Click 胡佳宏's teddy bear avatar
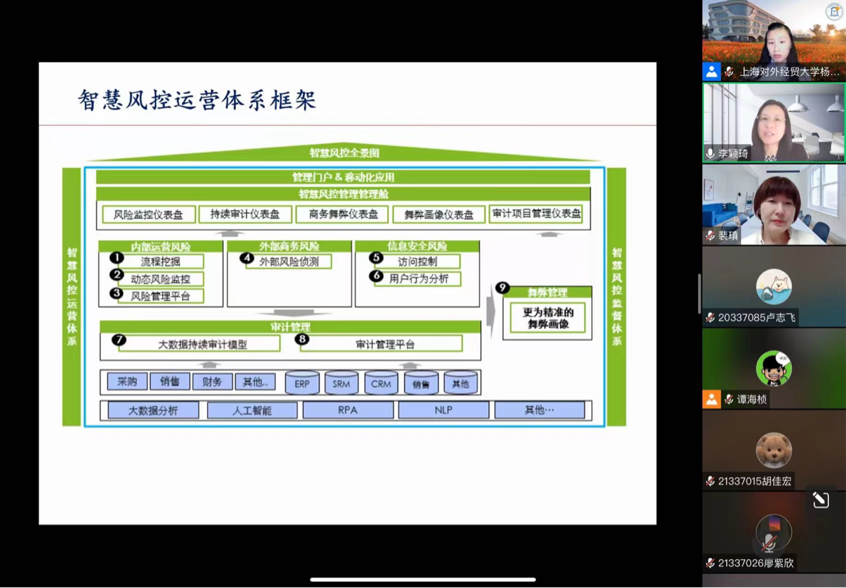This screenshot has height=588, width=846. [x=773, y=450]
